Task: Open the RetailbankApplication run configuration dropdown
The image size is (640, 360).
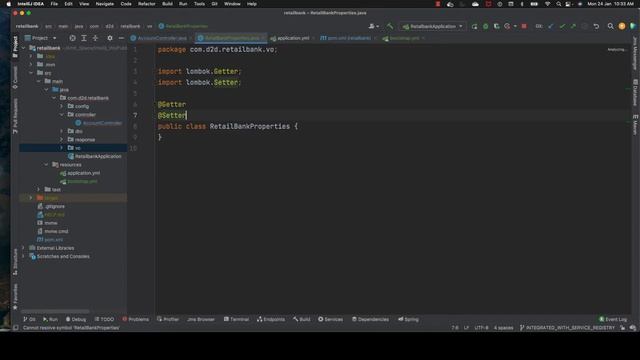Action: coord(432,26)
